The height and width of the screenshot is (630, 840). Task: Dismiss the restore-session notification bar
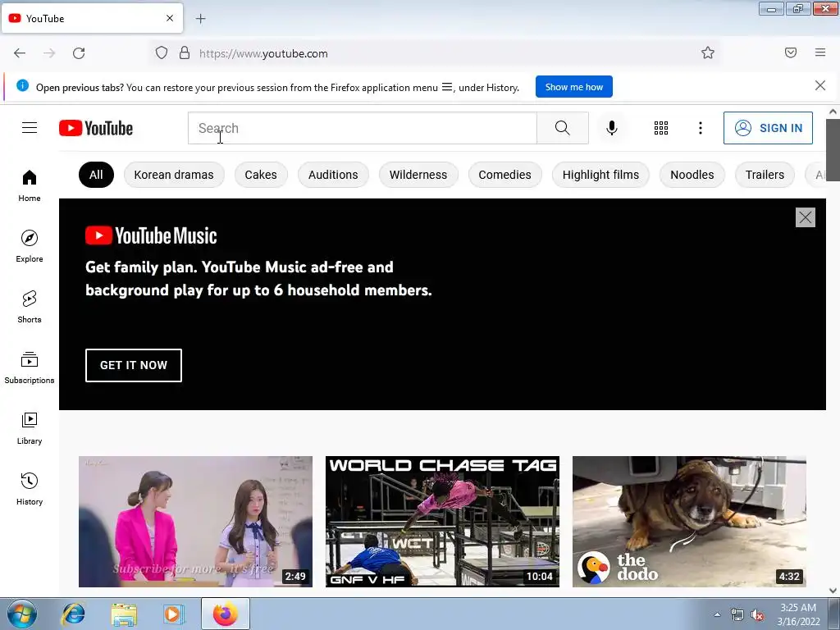coord(820,85)
